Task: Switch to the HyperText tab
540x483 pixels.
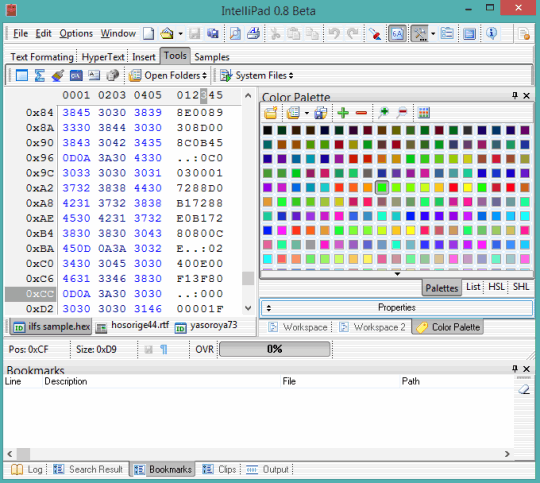Action: click(x=103, y=57)
